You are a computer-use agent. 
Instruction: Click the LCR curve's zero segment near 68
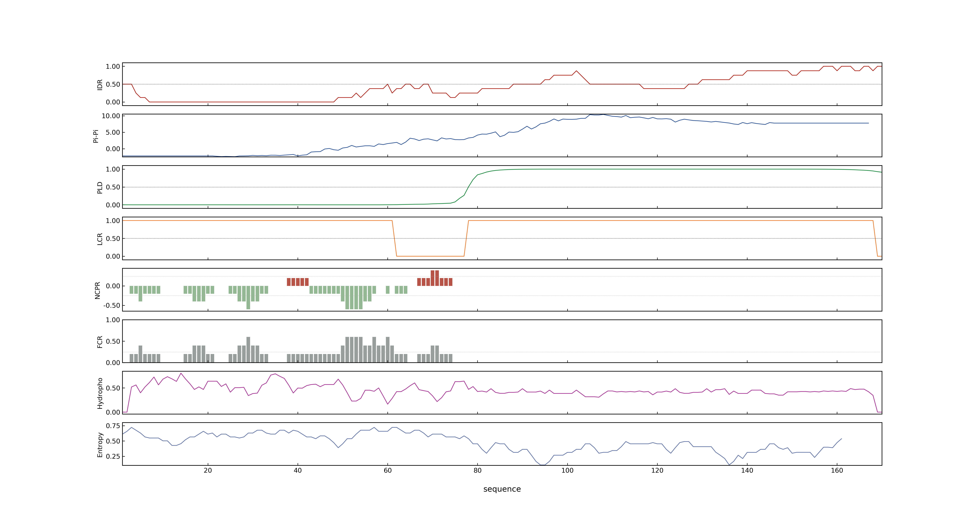(430, 256)
